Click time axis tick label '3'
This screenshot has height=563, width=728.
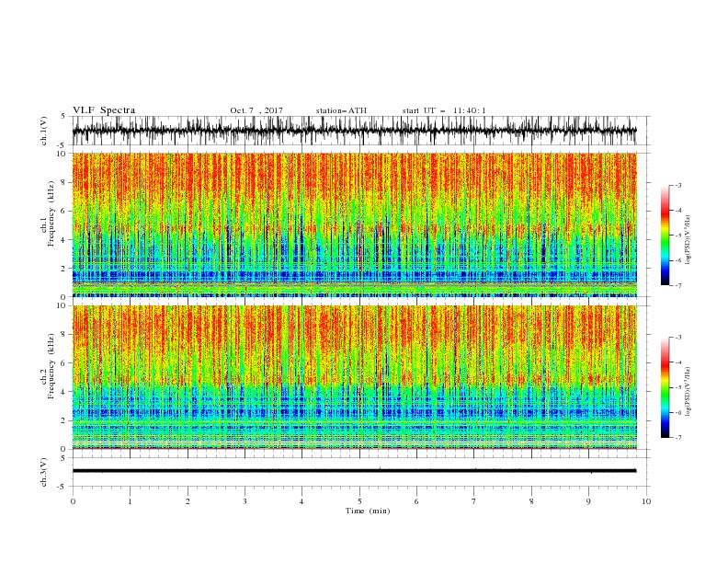245,501
